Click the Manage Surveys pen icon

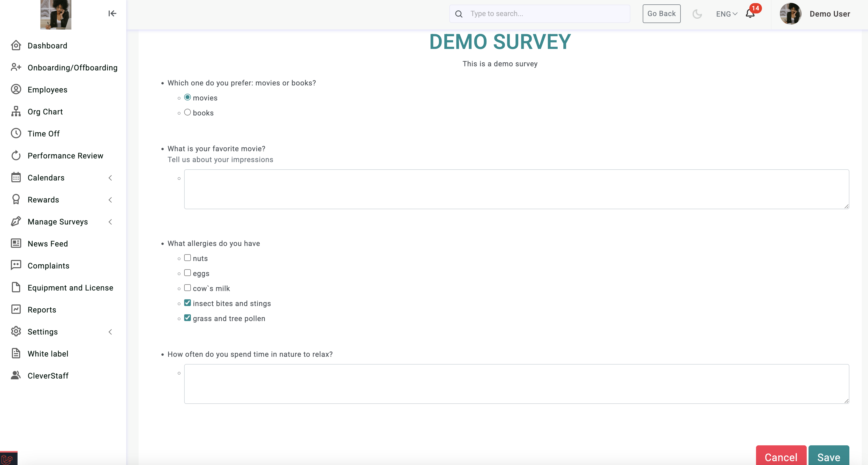(16, 222)
